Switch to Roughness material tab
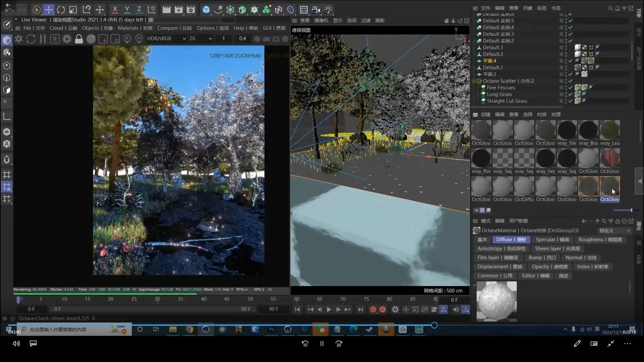Viewport: 644px width, 362px height. coord(600,239)
